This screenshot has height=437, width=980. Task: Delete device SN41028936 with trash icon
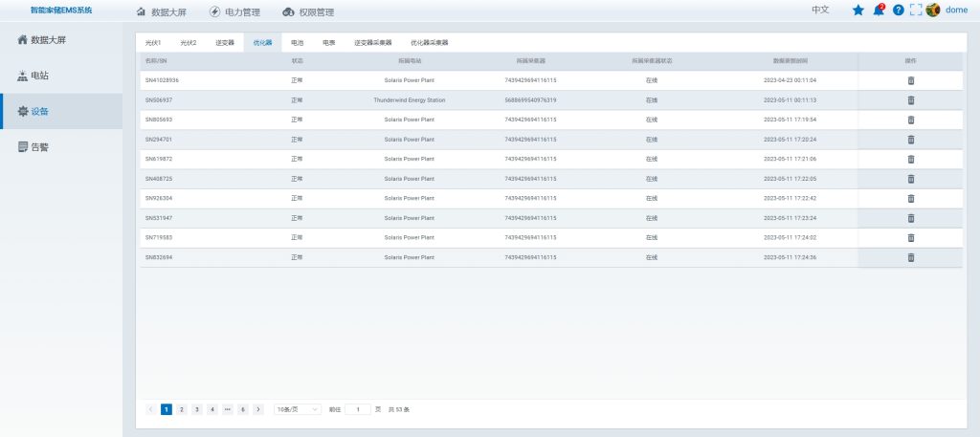(x=910, y=80)
